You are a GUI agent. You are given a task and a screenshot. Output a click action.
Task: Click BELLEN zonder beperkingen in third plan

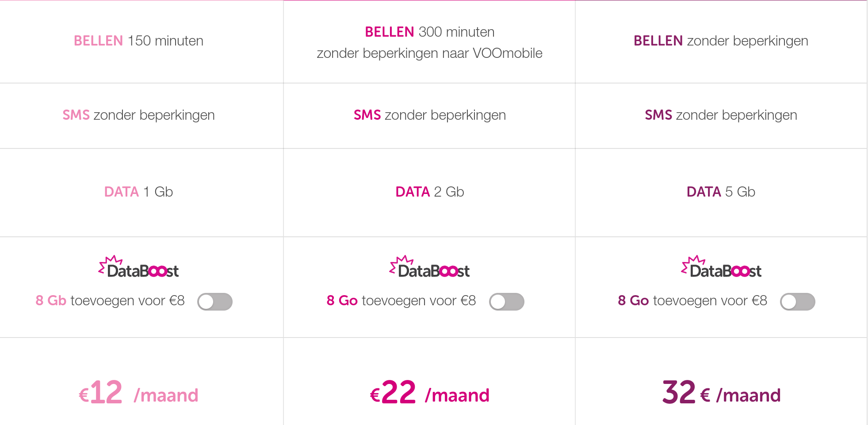coord(721,41)
